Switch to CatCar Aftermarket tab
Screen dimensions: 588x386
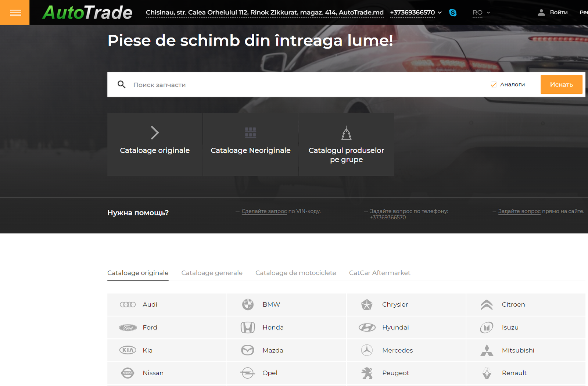(380, 273)
